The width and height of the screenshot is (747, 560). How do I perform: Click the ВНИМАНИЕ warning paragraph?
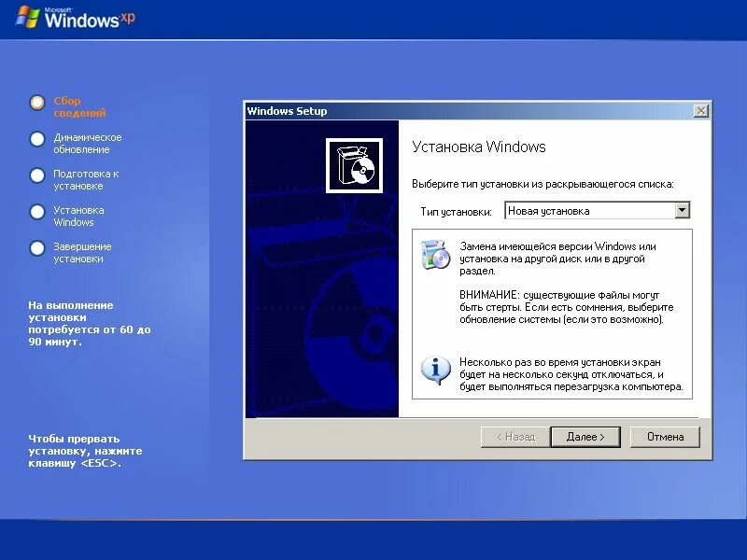pos(567,307)
